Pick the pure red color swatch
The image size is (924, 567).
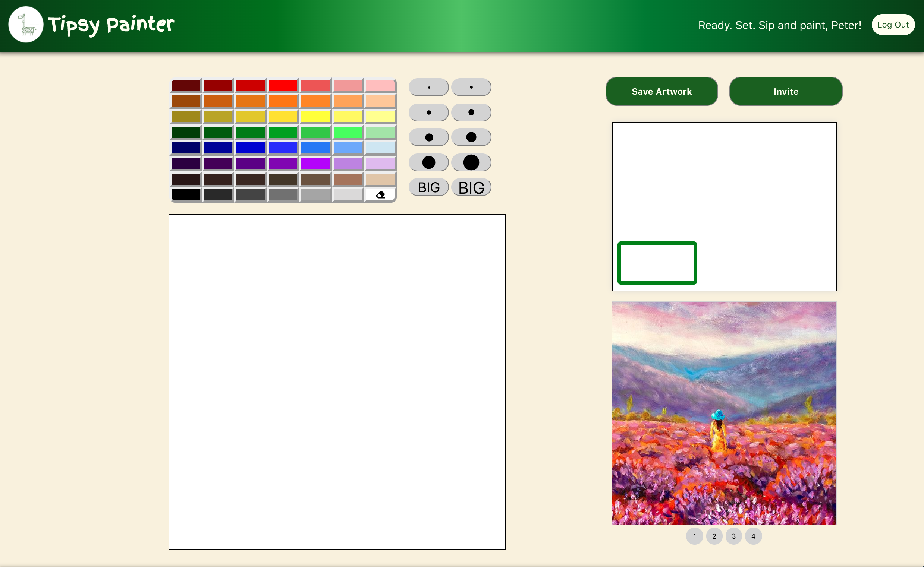(x=283, y=86)
